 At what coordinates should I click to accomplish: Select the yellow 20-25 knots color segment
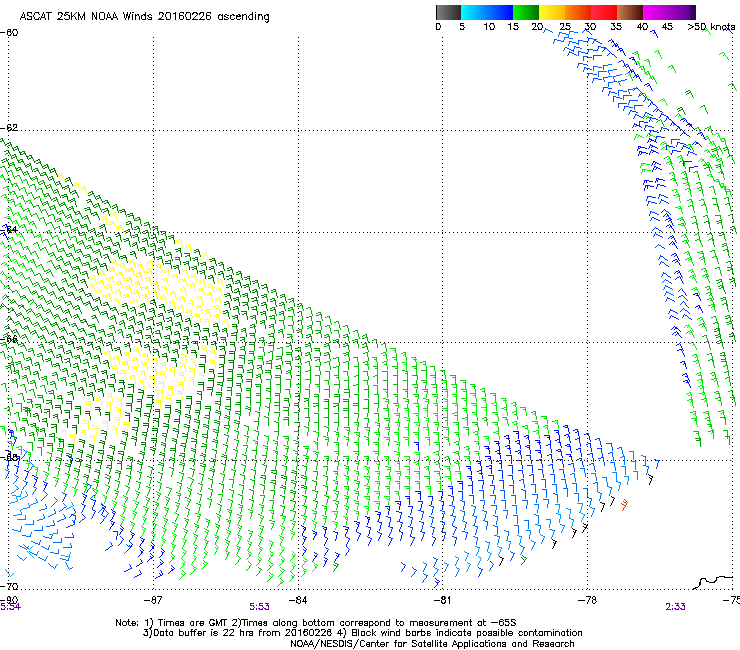(552, 12)
